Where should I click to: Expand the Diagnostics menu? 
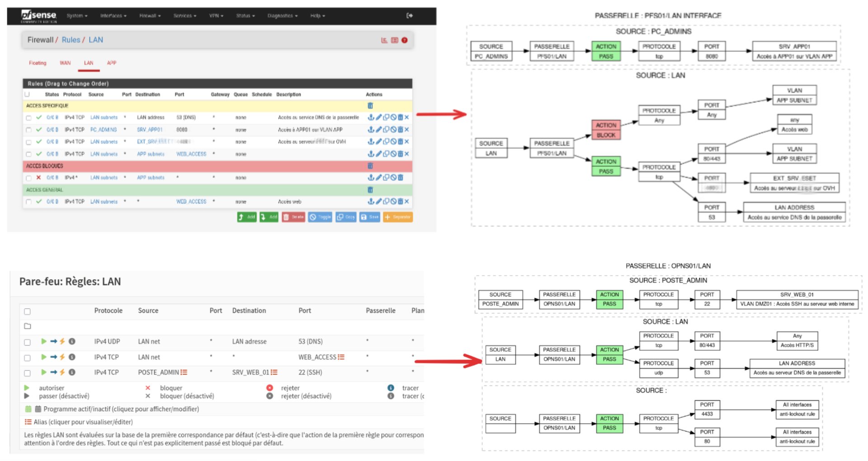(282, 16)
